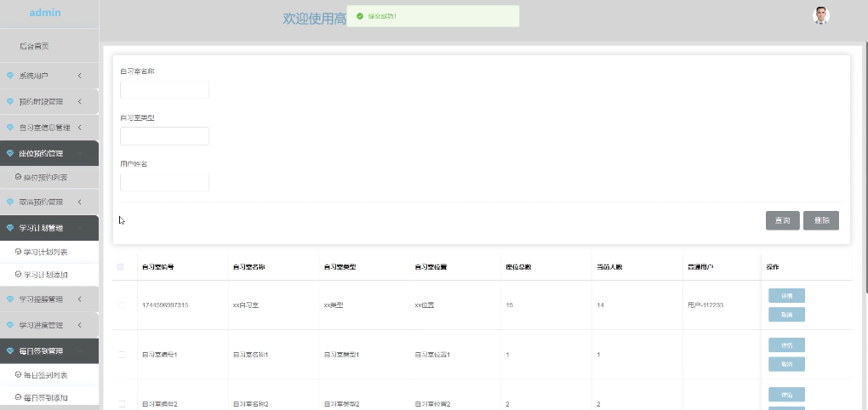Open the 学习计划列表 submenu item

pos(49,252)
